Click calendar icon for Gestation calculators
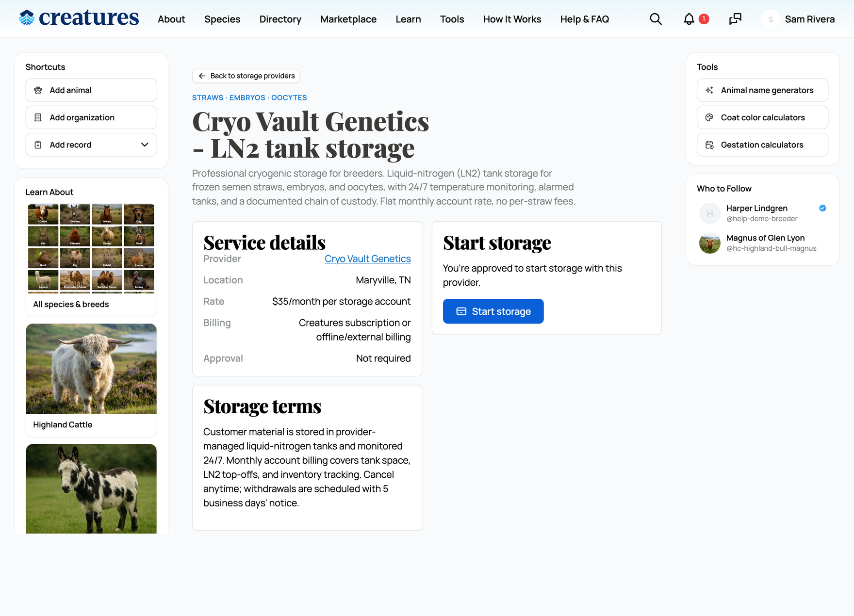Viewport: 854px width, 616px height. (x=709, y=145)
